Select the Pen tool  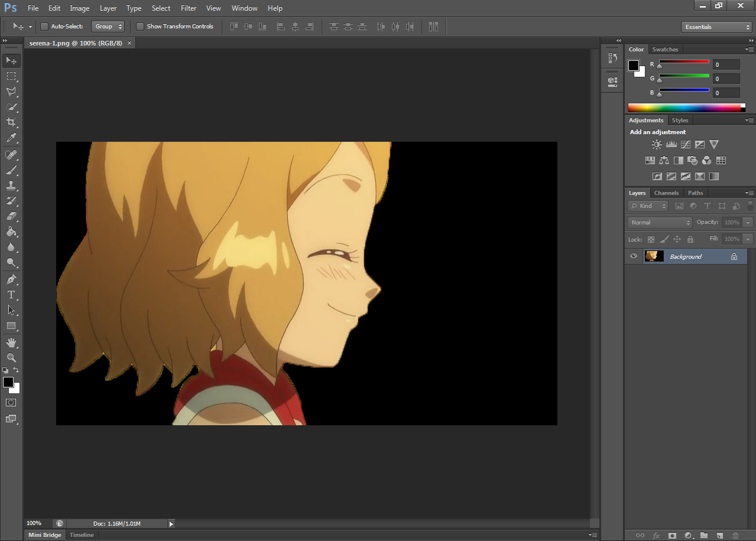11,279
